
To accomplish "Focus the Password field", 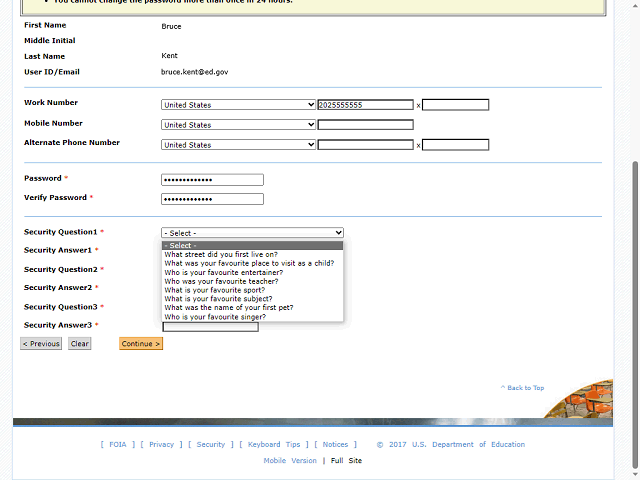I will (212, 180).
